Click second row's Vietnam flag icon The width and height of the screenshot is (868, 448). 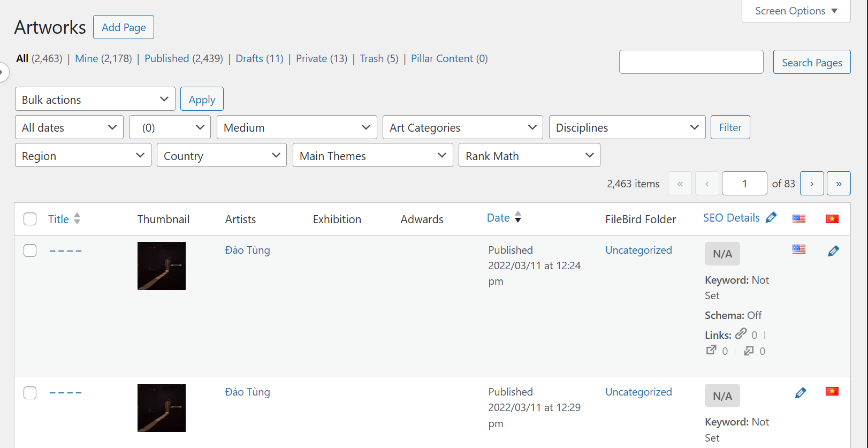tap(832, 391)
